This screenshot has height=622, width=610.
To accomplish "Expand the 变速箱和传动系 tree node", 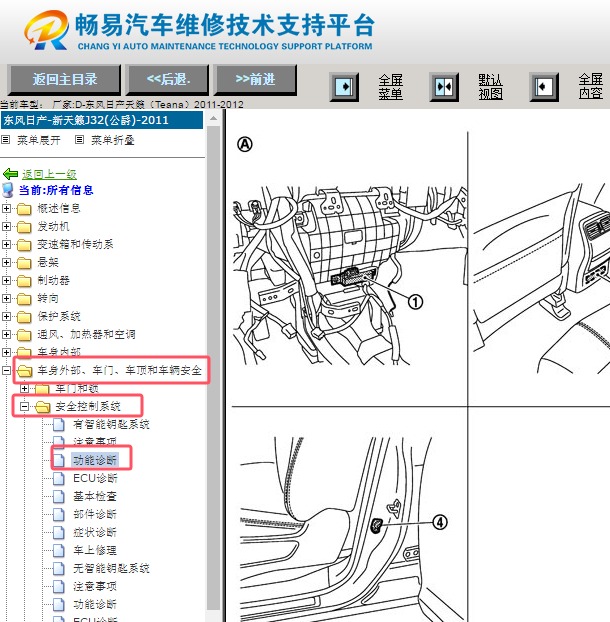I will (6, 244).
